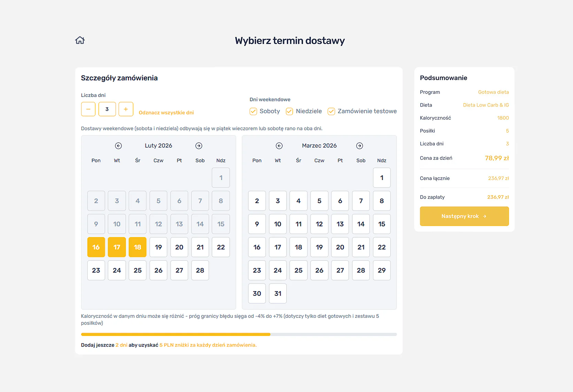
Task: Click Odznacz wszystkie dni link
Action: (x=166, y=113)
